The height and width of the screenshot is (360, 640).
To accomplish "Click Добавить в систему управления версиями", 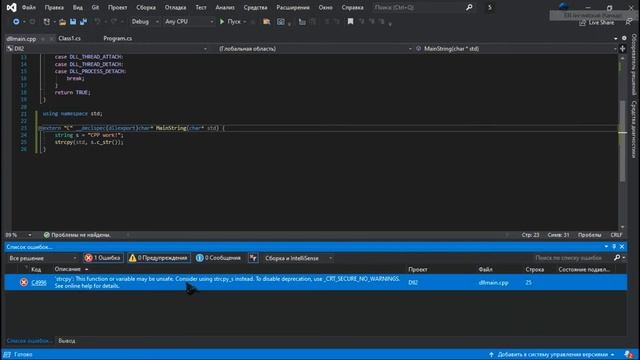I will [x=551, y=354].
